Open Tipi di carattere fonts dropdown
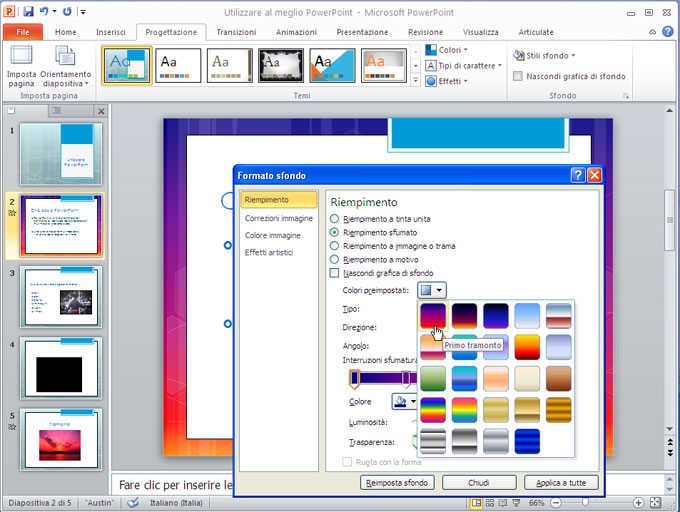680x512 pixels. [463, 65]
